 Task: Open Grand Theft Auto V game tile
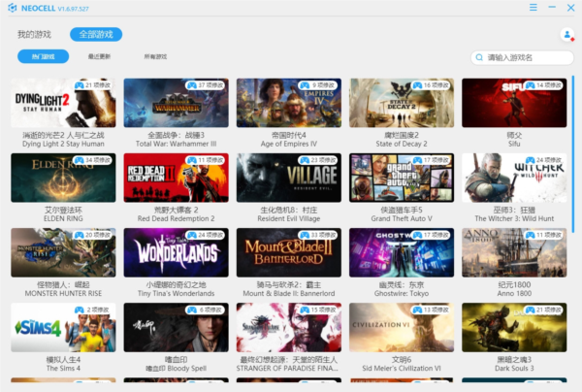pos(402,178)
